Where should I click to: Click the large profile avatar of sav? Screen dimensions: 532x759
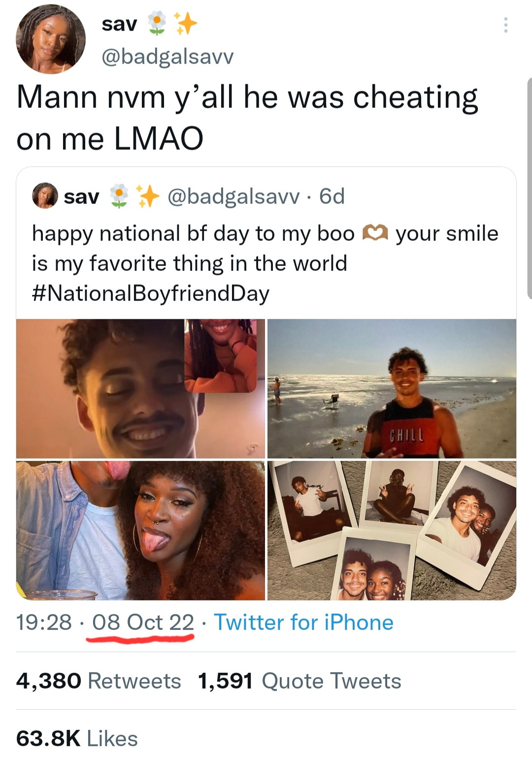point(50,39)
